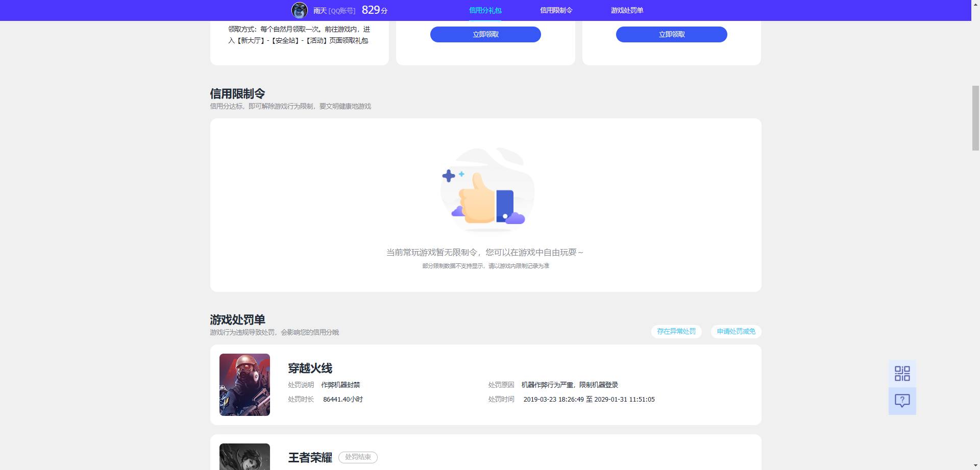The image size is (980, 470).
Task: Click the 处罚结束 badge next to 王者荣耀
Action: 358,457
